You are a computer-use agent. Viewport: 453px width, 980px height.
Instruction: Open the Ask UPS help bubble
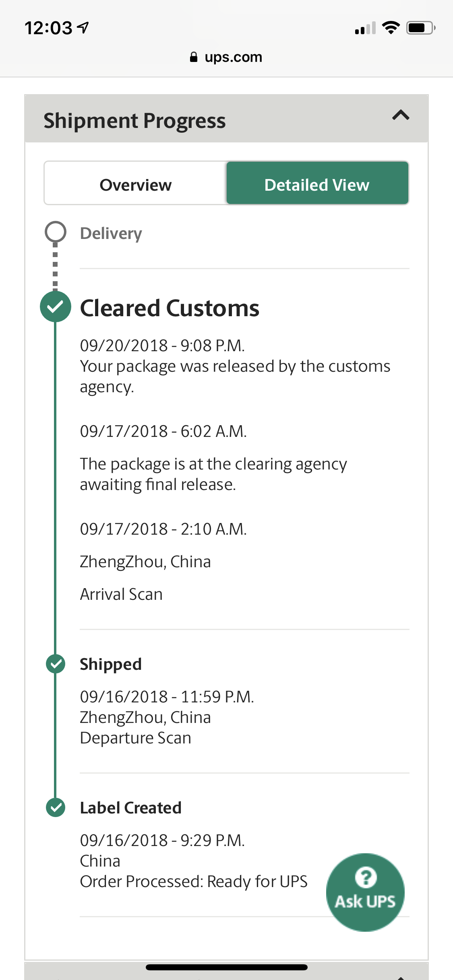(365, 892)
